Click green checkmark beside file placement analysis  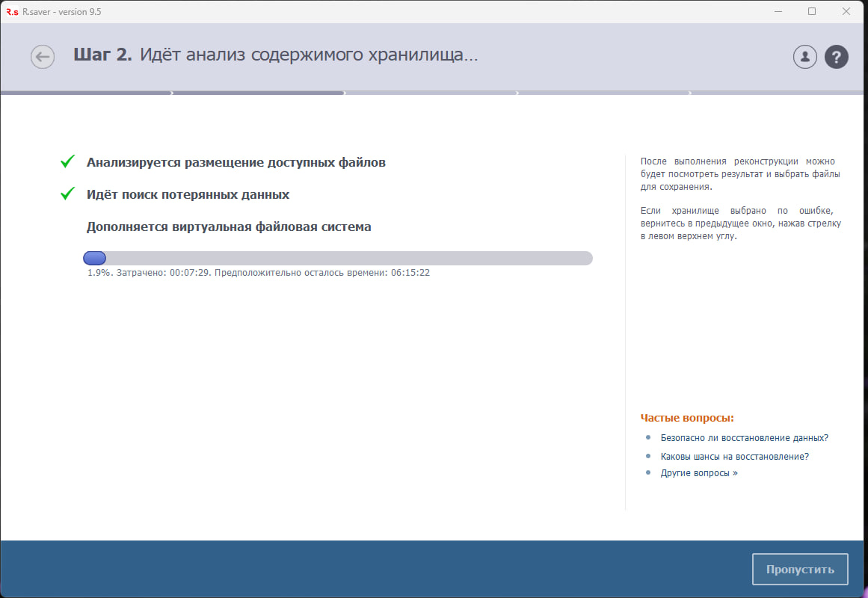point(68,161)
